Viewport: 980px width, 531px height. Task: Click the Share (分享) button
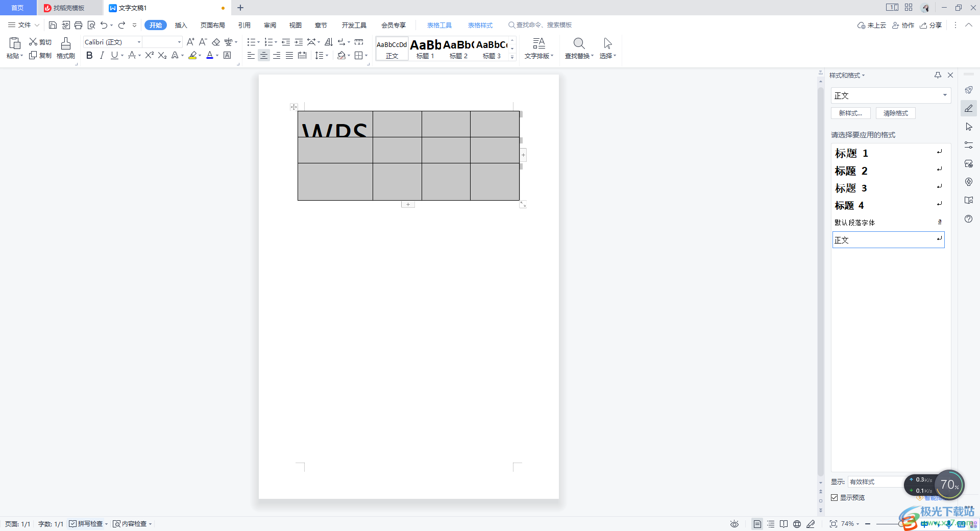tap(930, 25)
